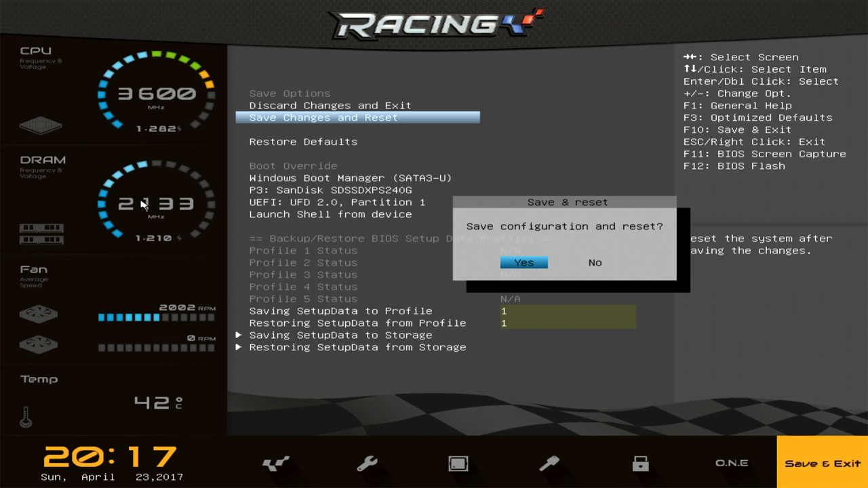Boot from P3: SanDisk SDSSDXPS240G
Image resolution: width=868 pixels, height=488 pixels.
click(x=330, y=190)
